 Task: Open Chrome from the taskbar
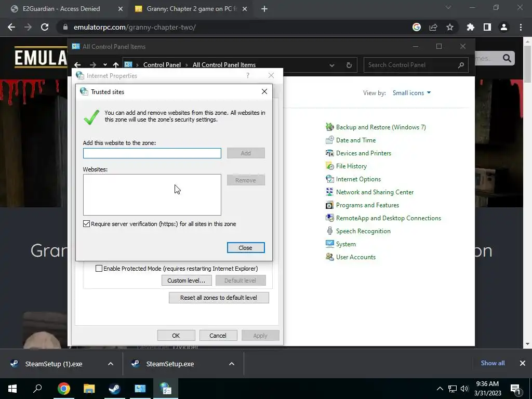coord(63,389)
